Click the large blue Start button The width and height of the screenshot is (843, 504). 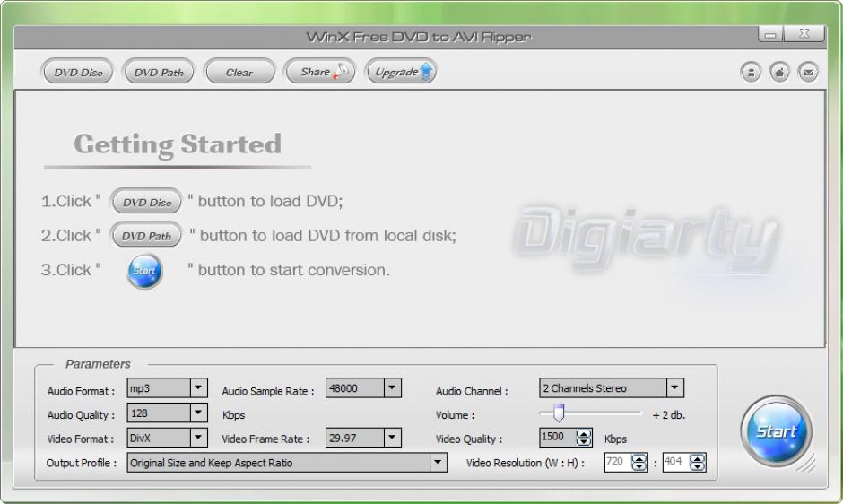[x=776, y=431]
